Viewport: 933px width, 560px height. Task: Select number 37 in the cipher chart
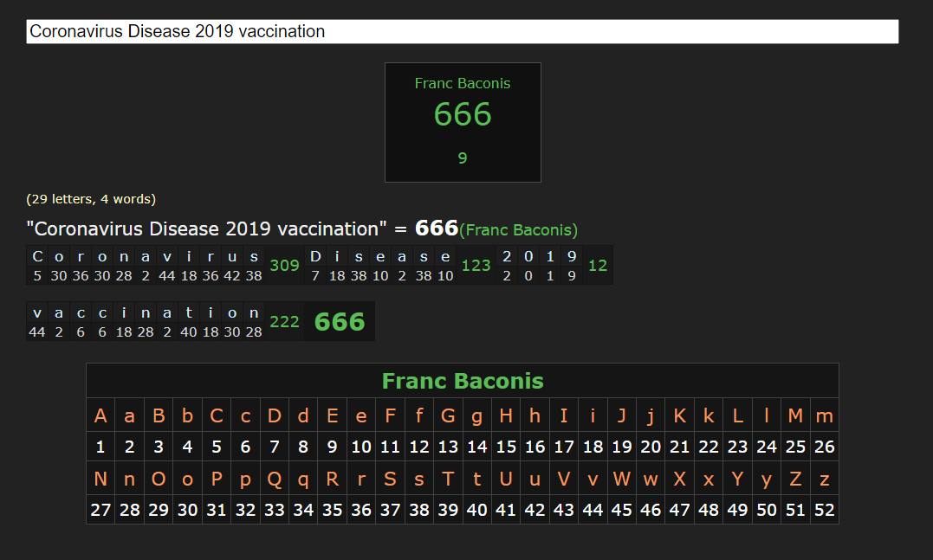(391, 510)
